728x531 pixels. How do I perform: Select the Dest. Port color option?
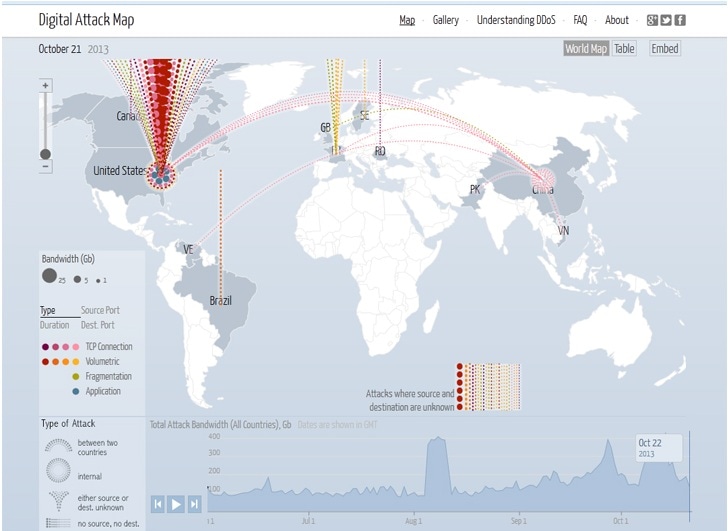point(98,325)
